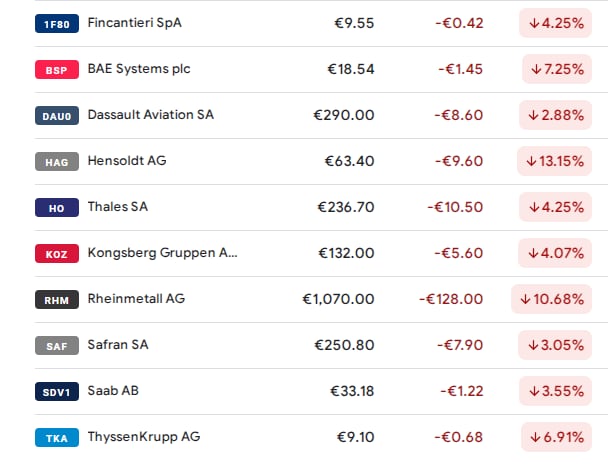Click Safran SA price €250.80

pyautogui.click(x=344, y=345)
